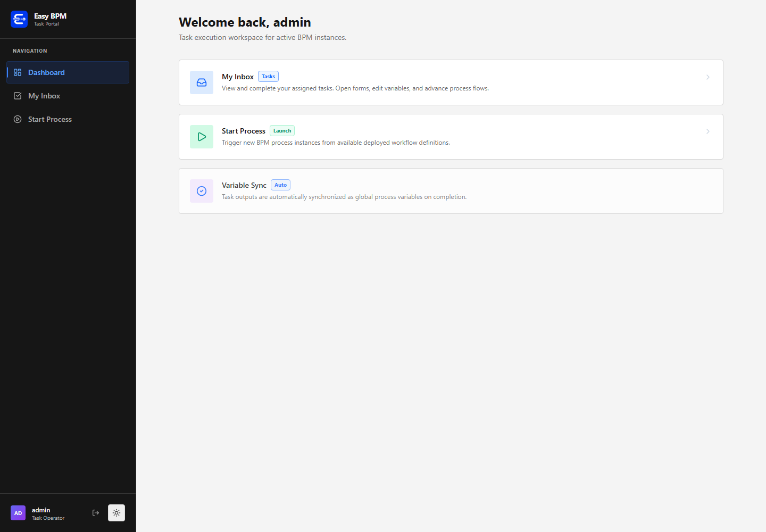Click the Task Operator role text
This screenshot has height=532, width=766.
point(48,518)
